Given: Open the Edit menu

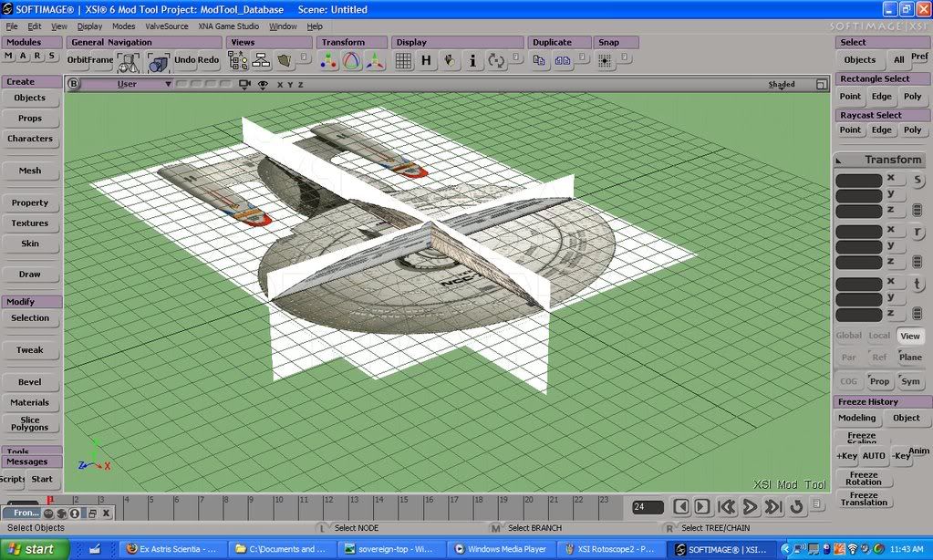Looking at the screenshot, I should [35, 26].
